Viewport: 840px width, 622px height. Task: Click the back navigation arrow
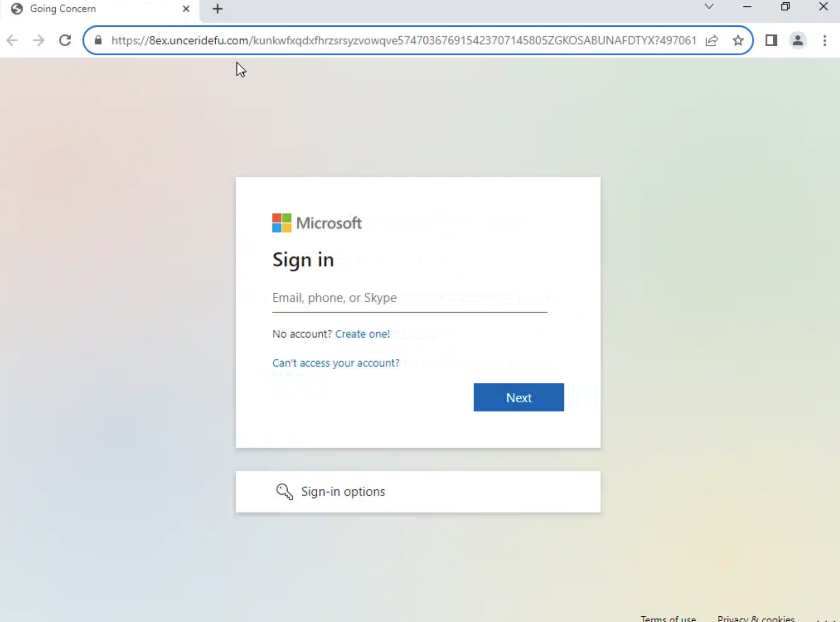coord(12,40)
